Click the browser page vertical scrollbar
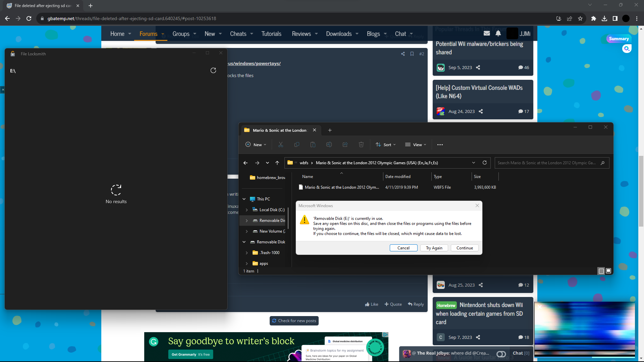 click(641, 191)
